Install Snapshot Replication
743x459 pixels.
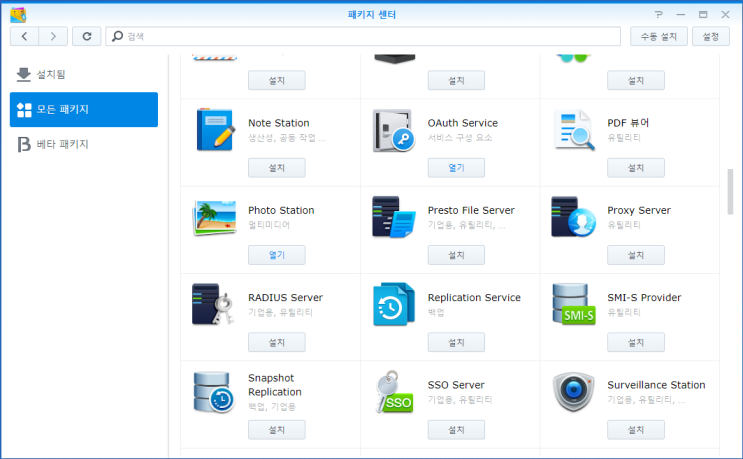pyautogui.click(x=277, y=430)
